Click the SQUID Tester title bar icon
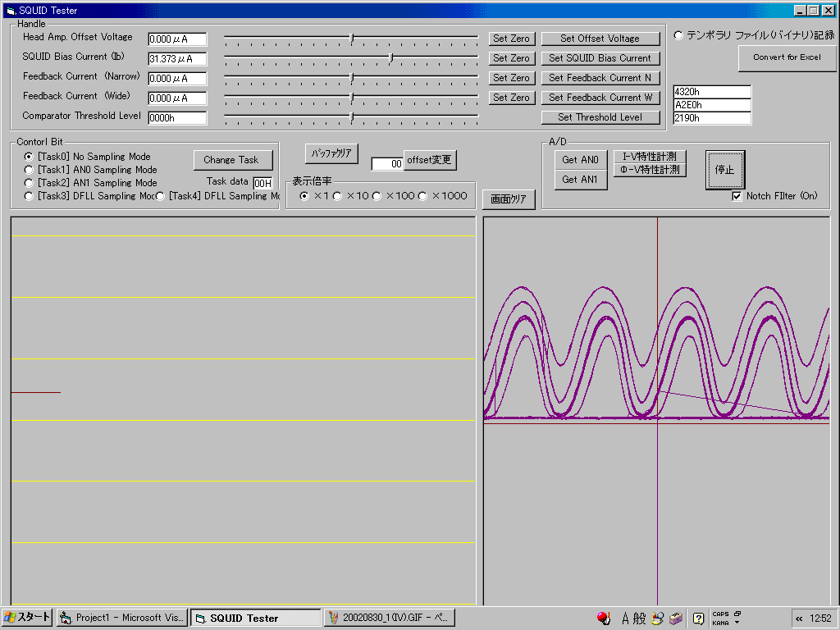 tap(11, 10)
